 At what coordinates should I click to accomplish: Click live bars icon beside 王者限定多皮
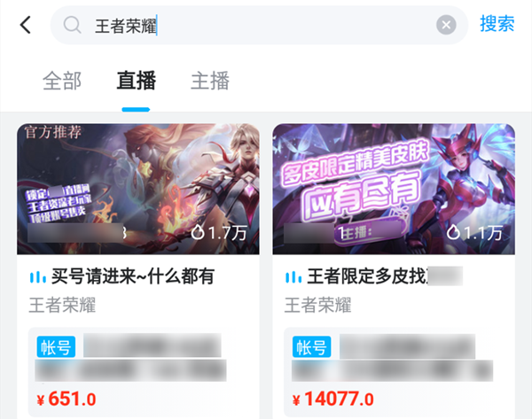tap(293, 277)
